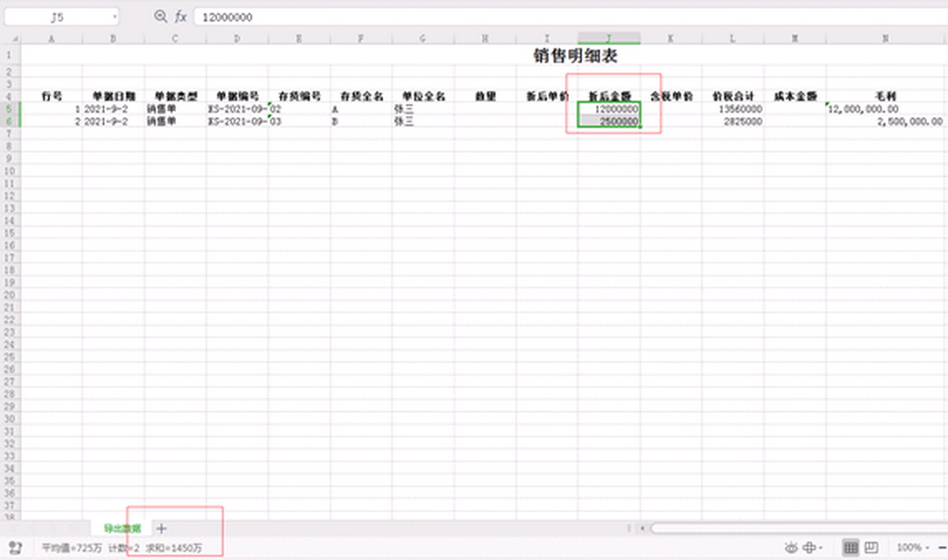Image resolution: width=948 pixels, height=560 pixels.
Task: Click the horizontal scrollbar at bottom
Action: 794,529
